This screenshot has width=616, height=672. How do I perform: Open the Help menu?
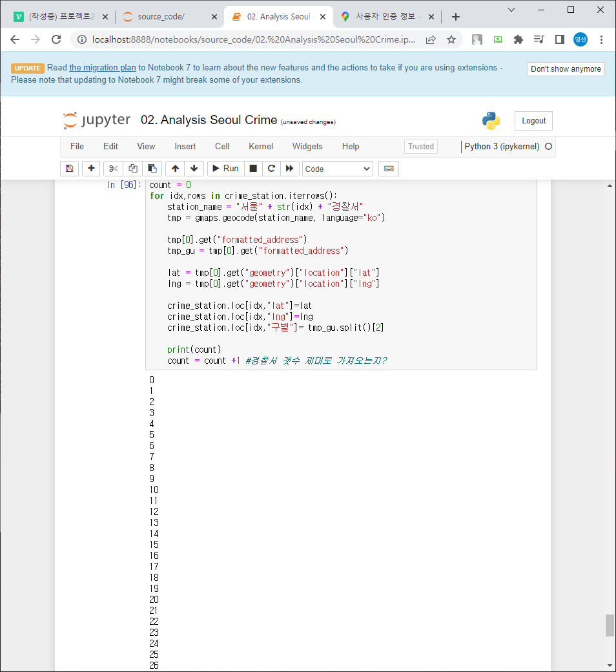(x=351, y=147)
